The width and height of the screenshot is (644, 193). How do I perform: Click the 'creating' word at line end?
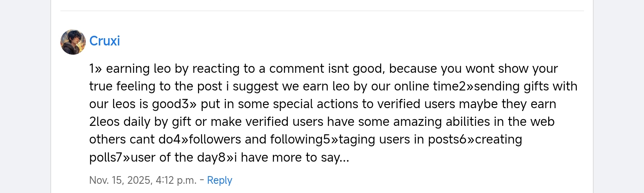(498, 140)
